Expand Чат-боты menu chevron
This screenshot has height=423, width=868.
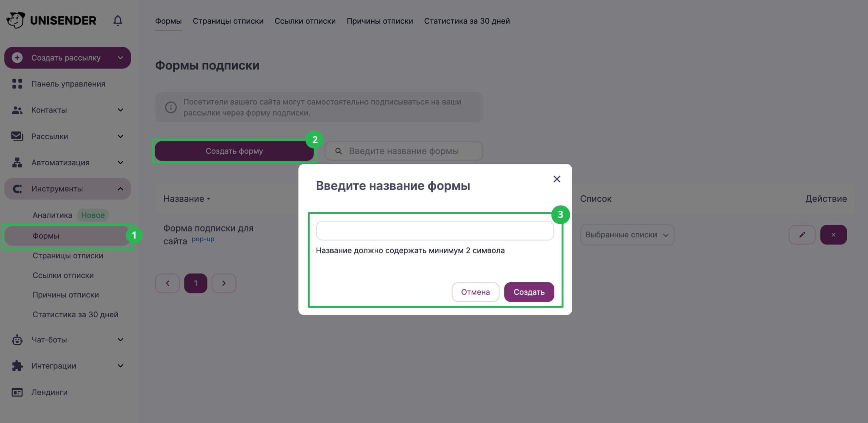point(120,340)
